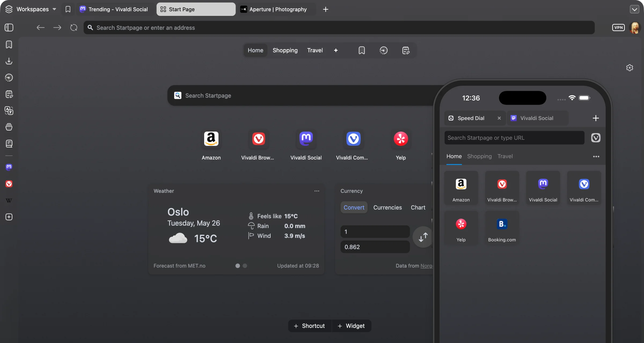Swap the currency conversion direction
Screen dimensions: 644x343
(x=423, y=237)
